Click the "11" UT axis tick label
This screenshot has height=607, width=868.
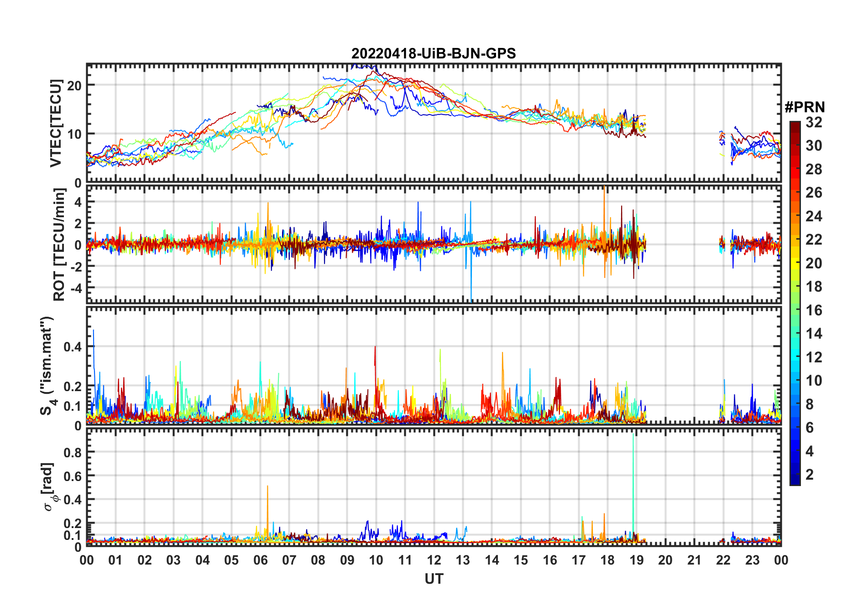(405, 560)
